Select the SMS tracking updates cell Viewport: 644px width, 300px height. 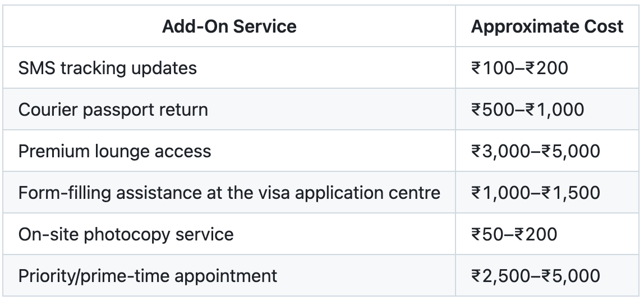pyautogui.click(x=108, y=68)
